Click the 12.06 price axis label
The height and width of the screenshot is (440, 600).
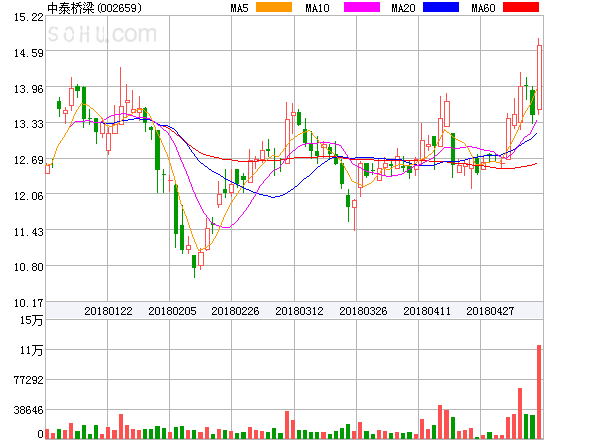pyautogui.click(x=29, y=196)
